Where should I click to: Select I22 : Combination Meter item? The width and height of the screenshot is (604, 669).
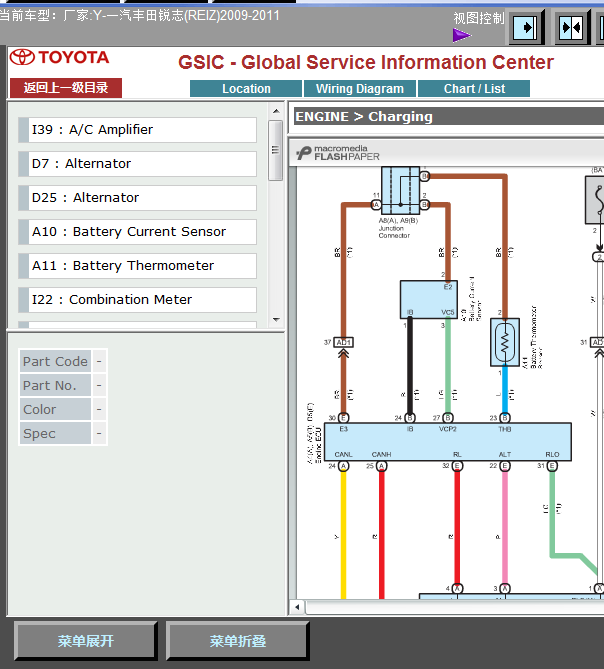point(137,300)
